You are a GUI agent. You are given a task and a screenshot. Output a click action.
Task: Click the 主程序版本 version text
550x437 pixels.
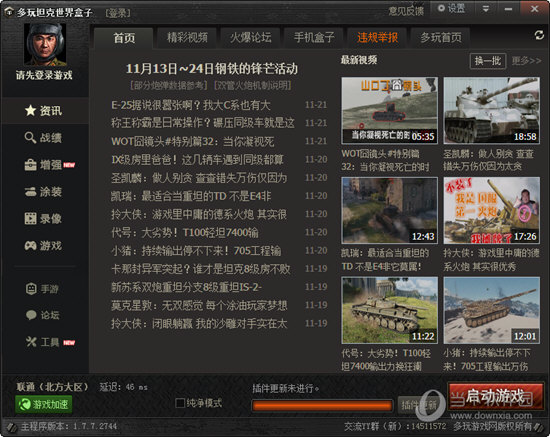[69, 426]
